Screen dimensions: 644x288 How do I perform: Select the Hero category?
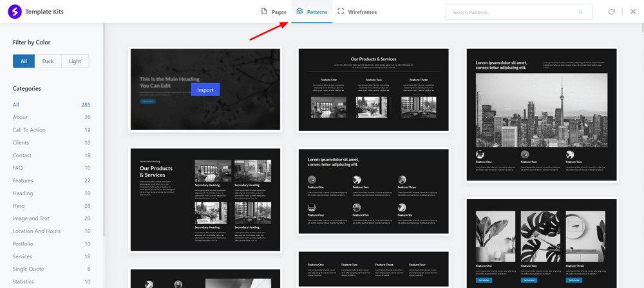(x=19, y=206)
